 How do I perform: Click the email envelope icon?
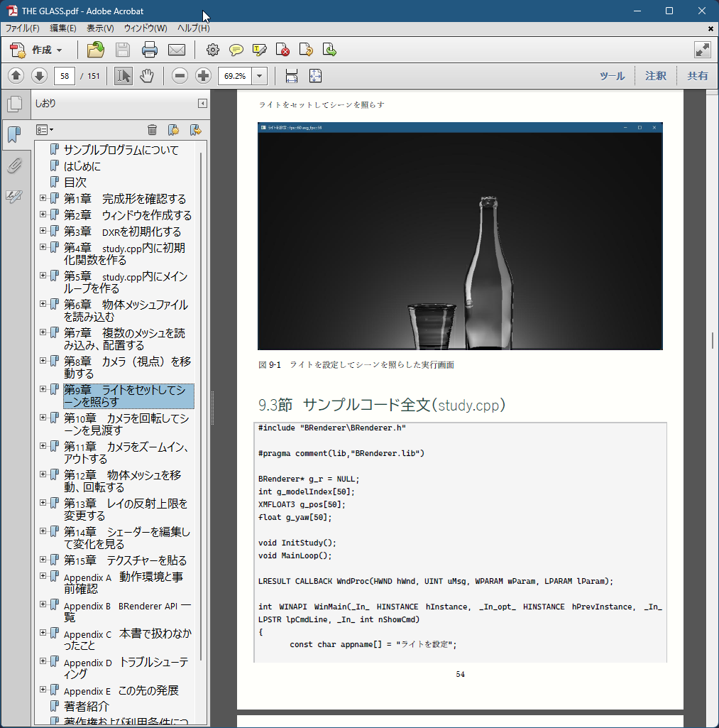(176, 50)
